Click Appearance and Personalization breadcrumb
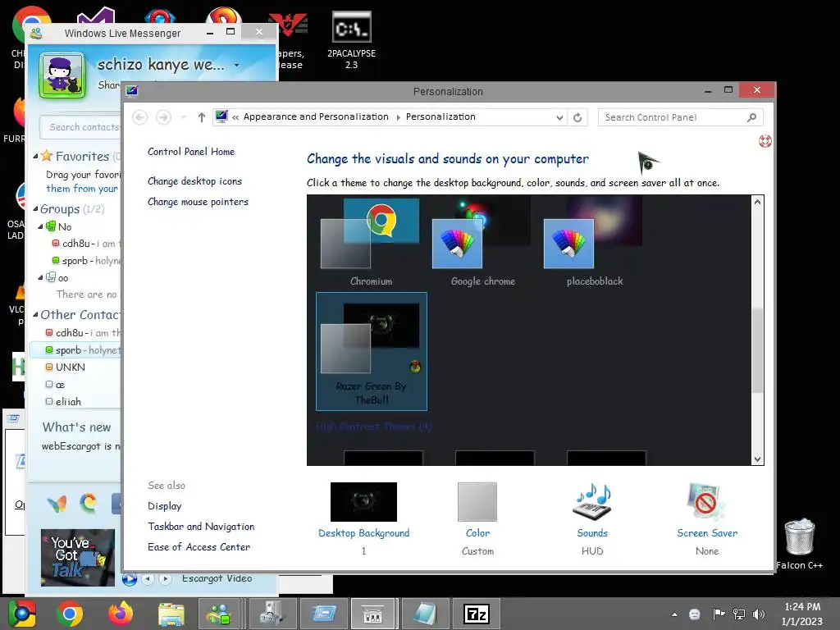840x630 pixels. point(316,116)
